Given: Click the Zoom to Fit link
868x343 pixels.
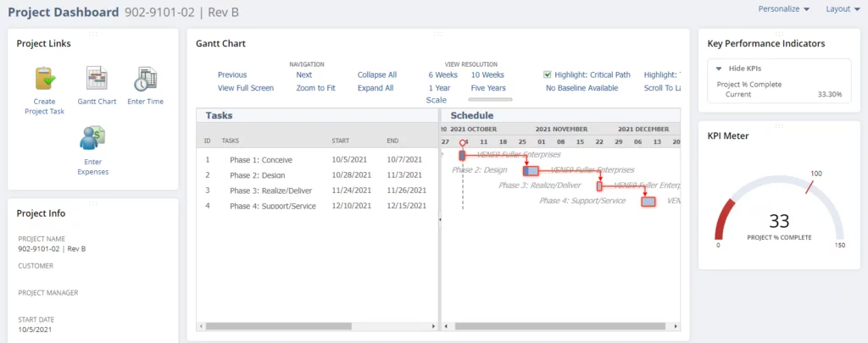Looking at the screenshot, I should click(x=315, y=88).
